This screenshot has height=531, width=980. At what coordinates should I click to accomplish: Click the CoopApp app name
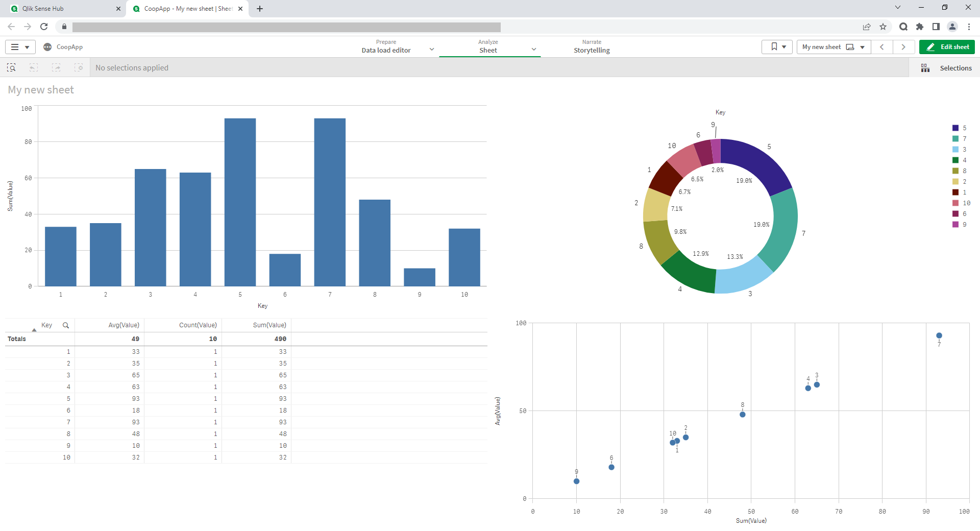(x=69, y=47)
